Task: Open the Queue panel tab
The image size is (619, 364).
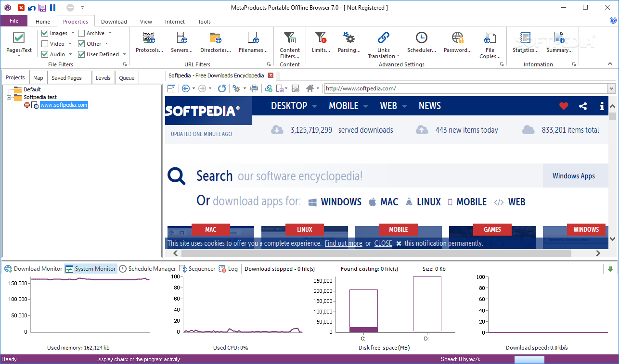Action: pyautogui.click(x=127, y=78)
